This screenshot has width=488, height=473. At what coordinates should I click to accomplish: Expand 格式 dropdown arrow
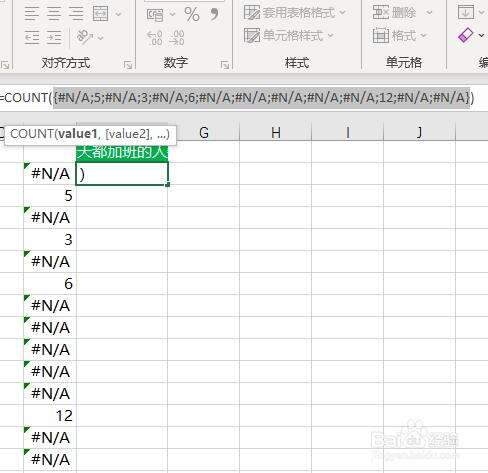point(423,35)
